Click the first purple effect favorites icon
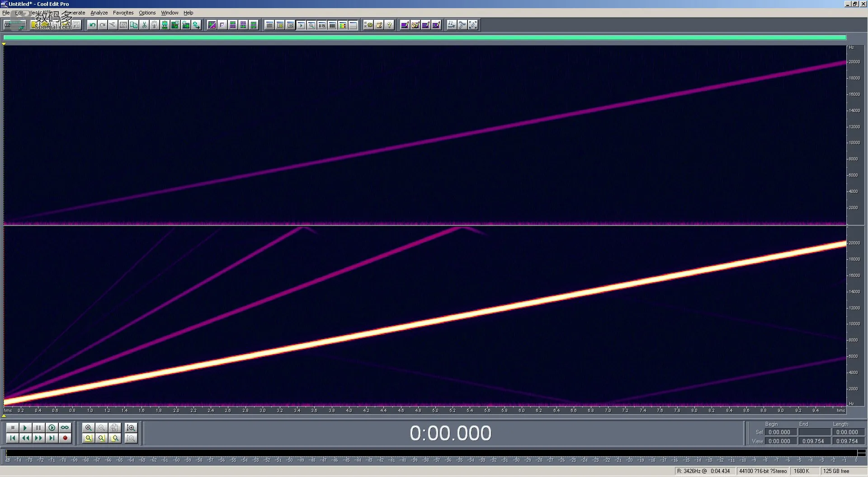Image resolution: width=868 pixels, height=477 pixels. pos(405,25)
